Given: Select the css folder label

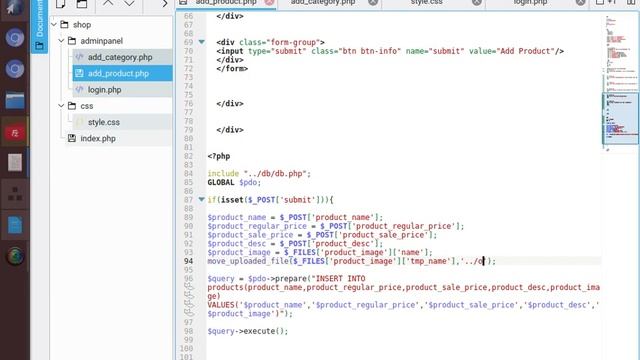Looking at the screenshot, I should [87, 106].
